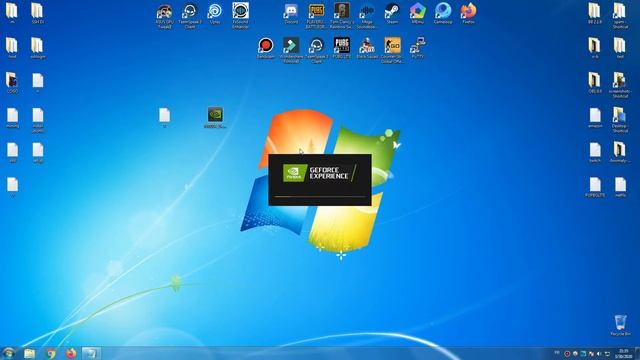640x360 pixels.
Task: Open the PuTTY desktop shortcut
Action: (x=418, y=48)
